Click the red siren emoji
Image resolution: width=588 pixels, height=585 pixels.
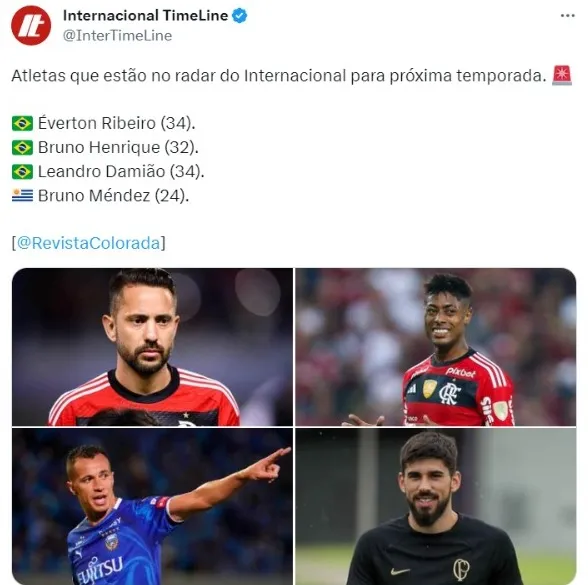(562, 76)
